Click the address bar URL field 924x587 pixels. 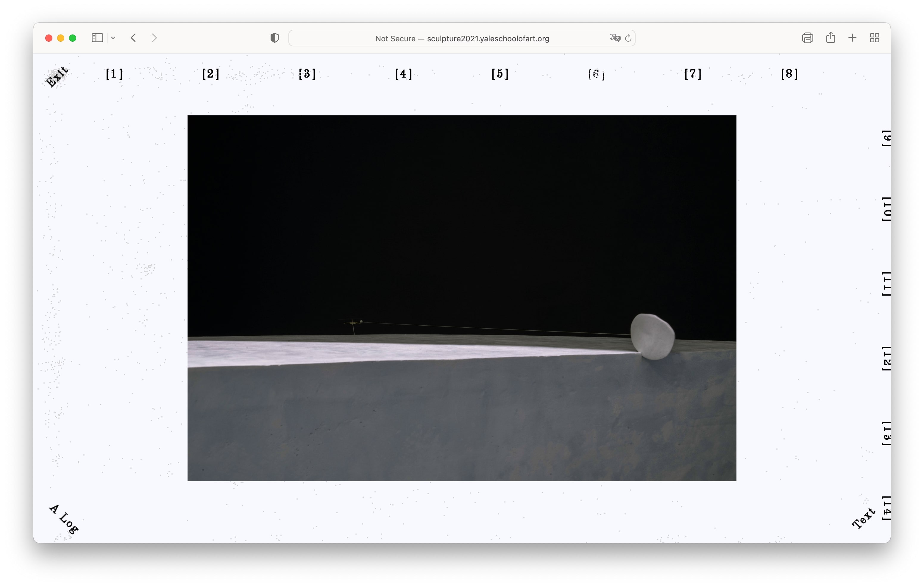pos(462,38)
